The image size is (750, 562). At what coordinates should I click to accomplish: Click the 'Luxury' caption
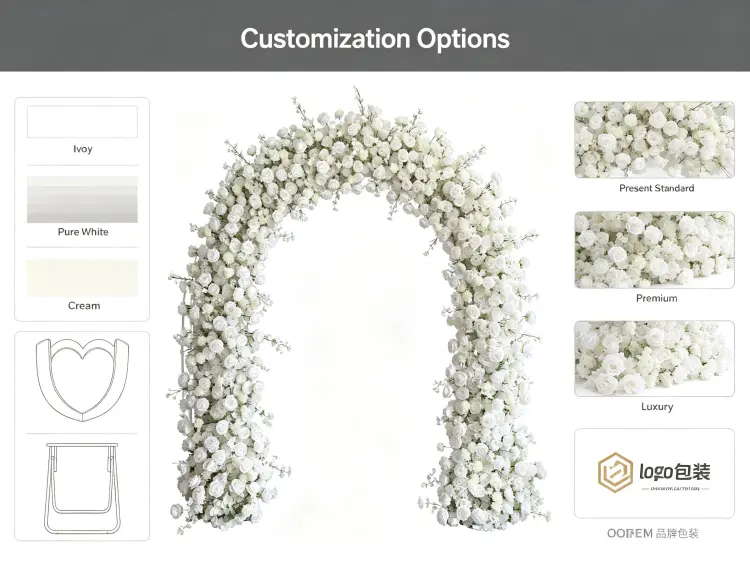coord(657,407)
